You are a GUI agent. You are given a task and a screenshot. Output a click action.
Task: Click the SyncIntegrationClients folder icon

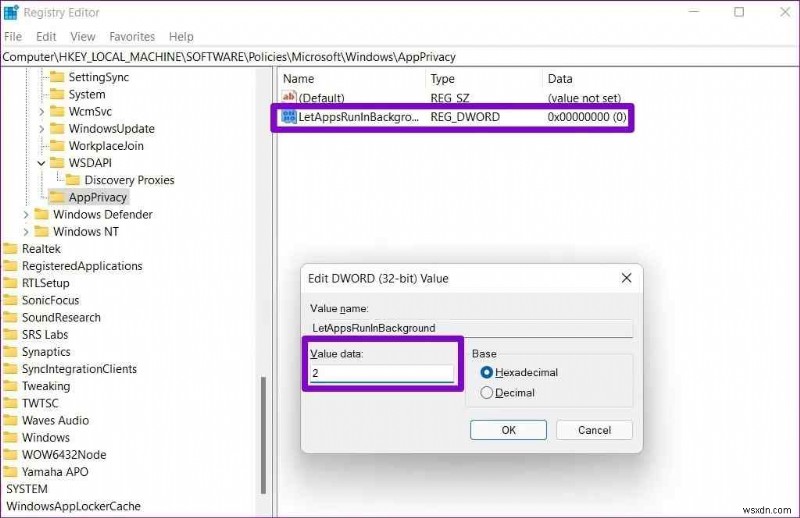pos(10,369)
